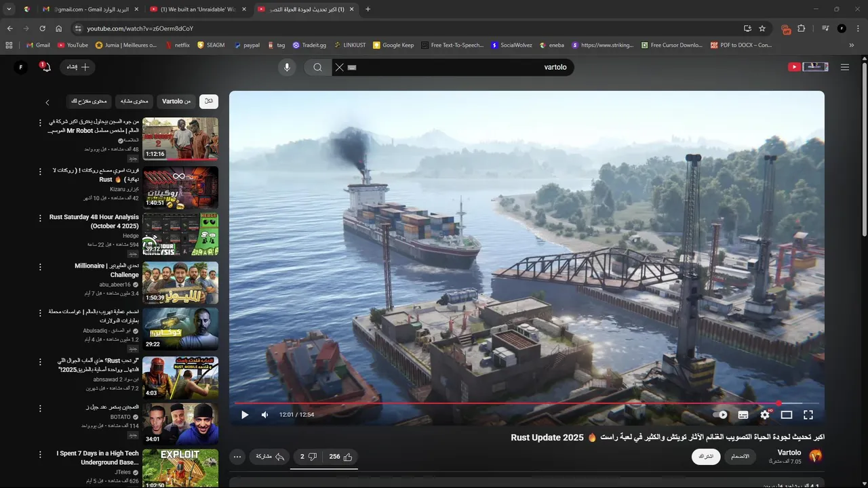
Task: Open Chrome apps grid icon
Action: pos(9,45)
